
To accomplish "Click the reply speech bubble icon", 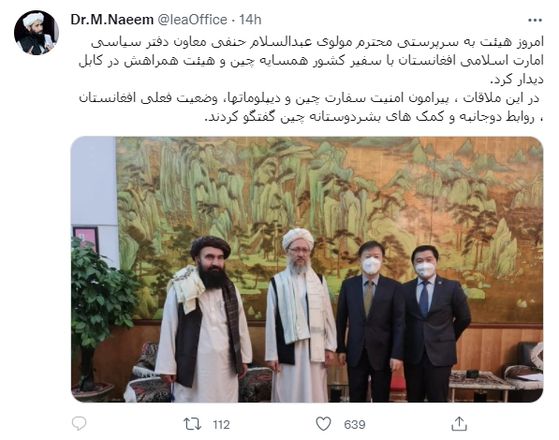I will 79,424.
